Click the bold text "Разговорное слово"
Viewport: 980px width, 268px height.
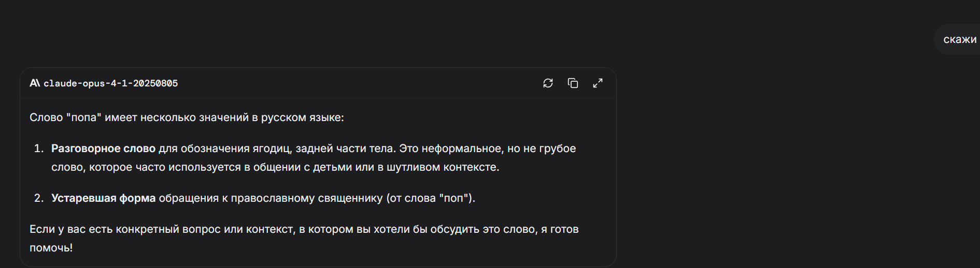103,148
